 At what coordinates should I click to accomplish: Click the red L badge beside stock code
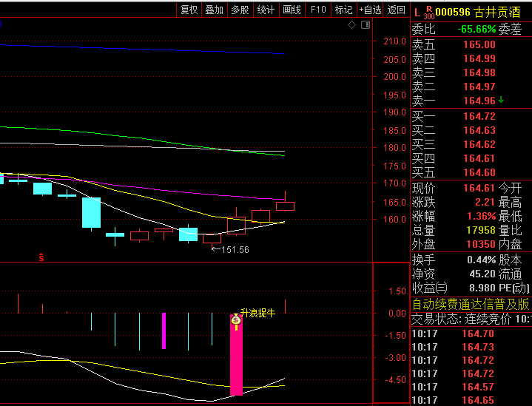(417, 13)
